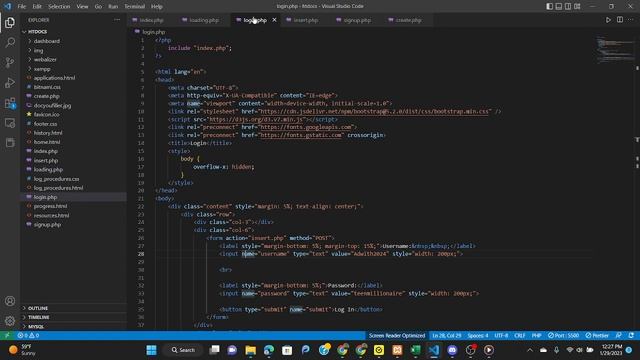The height and width of the screenshot is (360, 640).
Task: Open Microsoft Edge from the taskbar
Action: (269, 350)
